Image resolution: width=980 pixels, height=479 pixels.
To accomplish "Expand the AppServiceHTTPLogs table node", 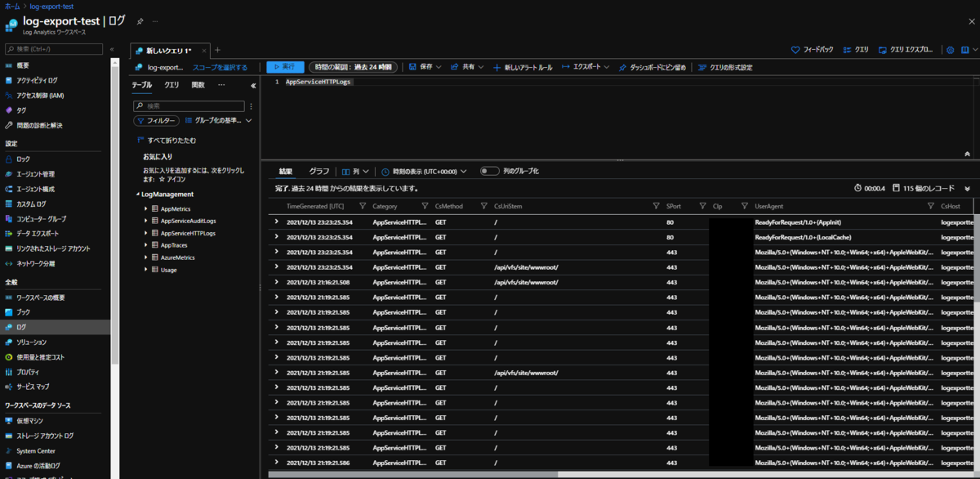I will tap(145, 233).
